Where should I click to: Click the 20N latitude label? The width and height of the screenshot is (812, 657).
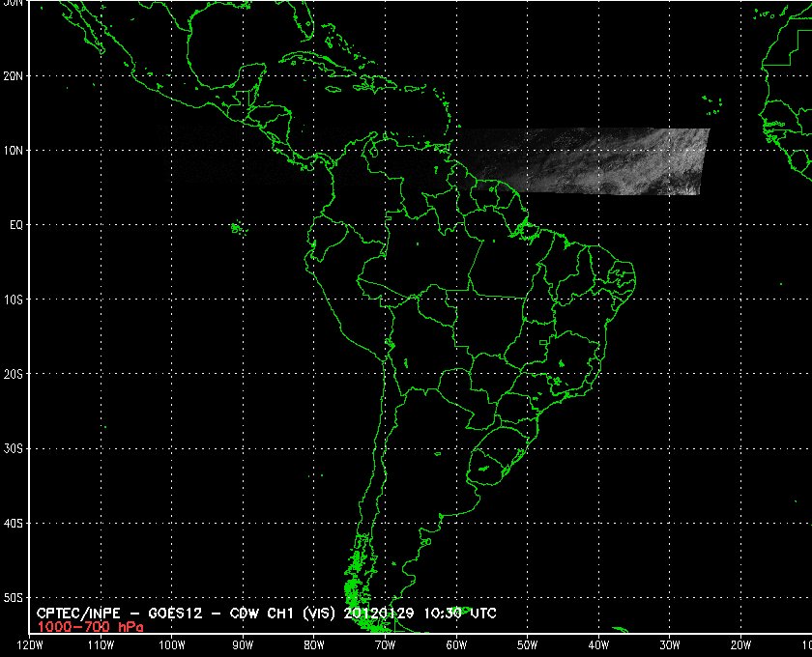[x=14, y=76]
